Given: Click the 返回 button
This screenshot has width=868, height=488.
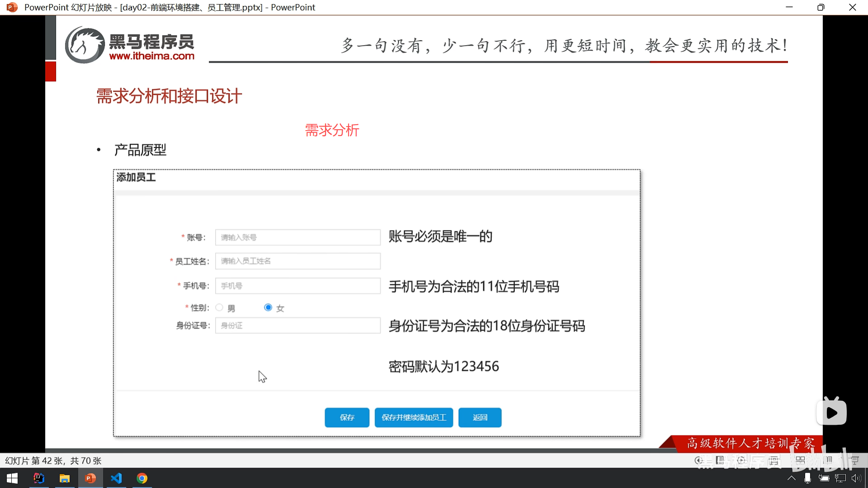Looking at the screenshot, I should (x=480, y=418).
